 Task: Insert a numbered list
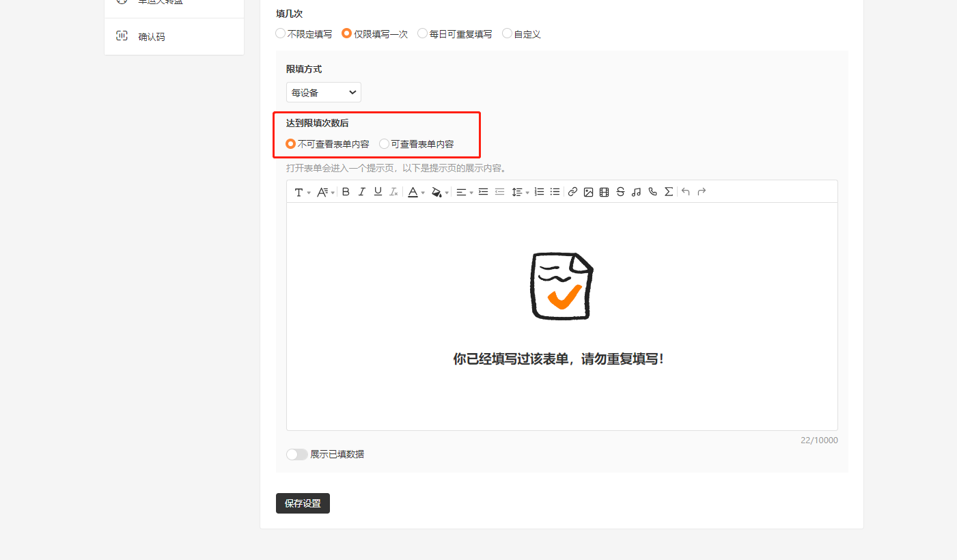click(539, 192)
